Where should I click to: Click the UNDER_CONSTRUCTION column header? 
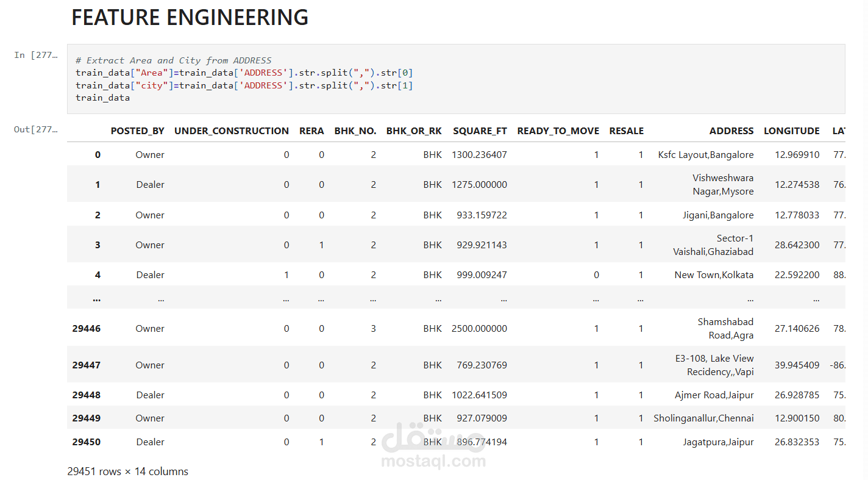[232, 131]
